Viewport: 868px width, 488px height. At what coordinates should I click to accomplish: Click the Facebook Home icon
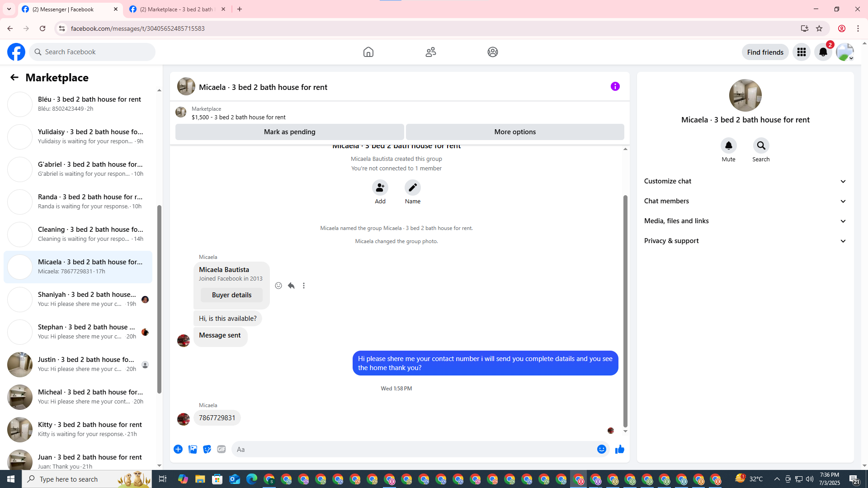[x=368, y=52]
